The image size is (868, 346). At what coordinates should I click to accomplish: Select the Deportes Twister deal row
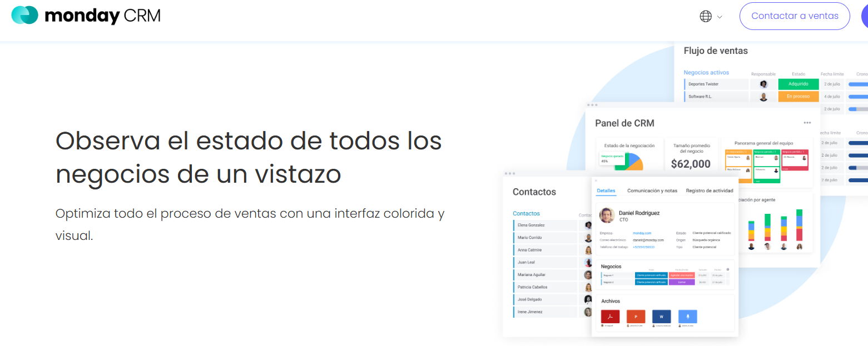pos(716,84)
